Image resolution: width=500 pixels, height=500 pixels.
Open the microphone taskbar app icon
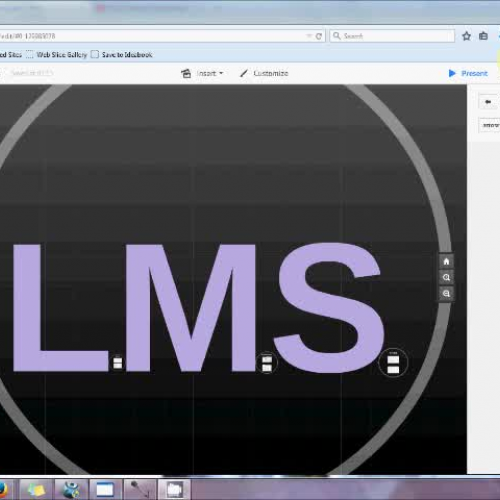pyautogui.click(x=139, y=490)
